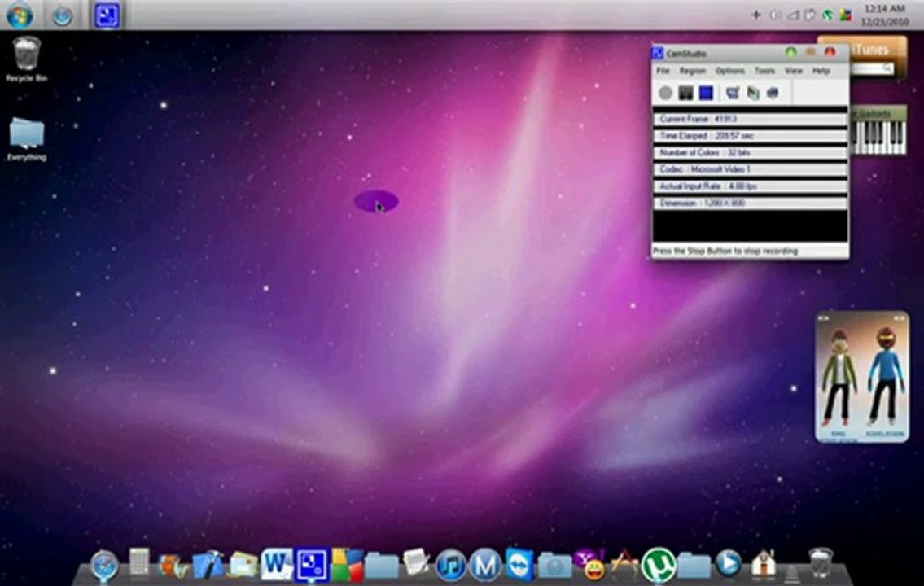
Task: Open the calculator icon in the dock
Action: [x=139, y=563]
